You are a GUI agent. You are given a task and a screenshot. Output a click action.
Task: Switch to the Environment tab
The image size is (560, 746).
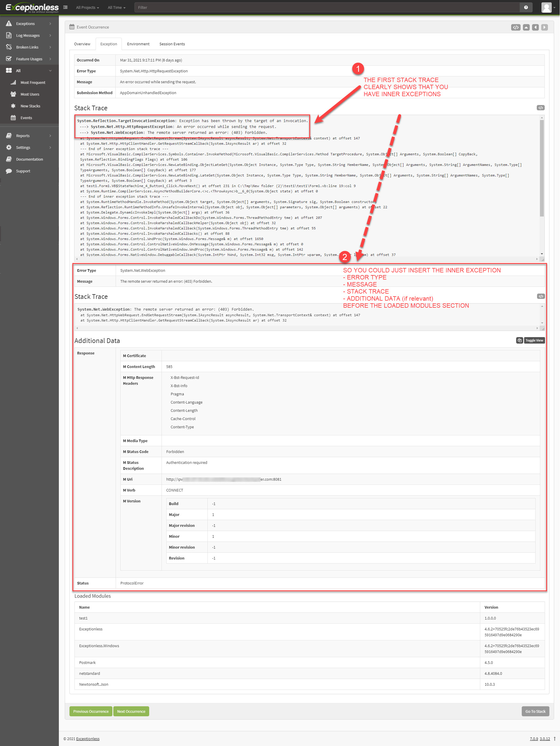pos(138,44)
